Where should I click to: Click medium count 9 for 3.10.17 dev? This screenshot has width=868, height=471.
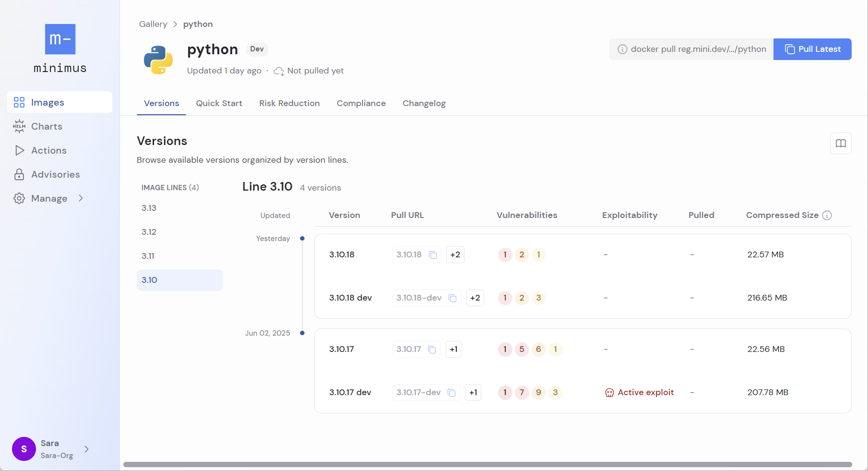(538, 392)
